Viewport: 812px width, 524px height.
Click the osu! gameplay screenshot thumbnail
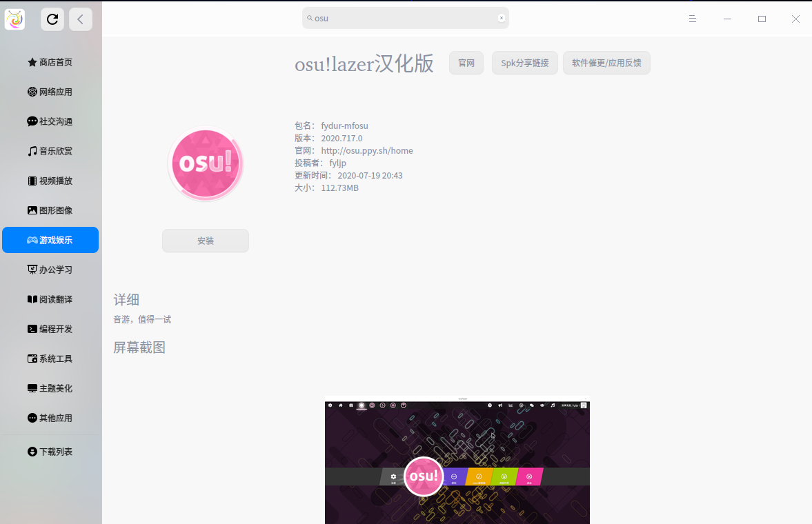coord(457,462)
